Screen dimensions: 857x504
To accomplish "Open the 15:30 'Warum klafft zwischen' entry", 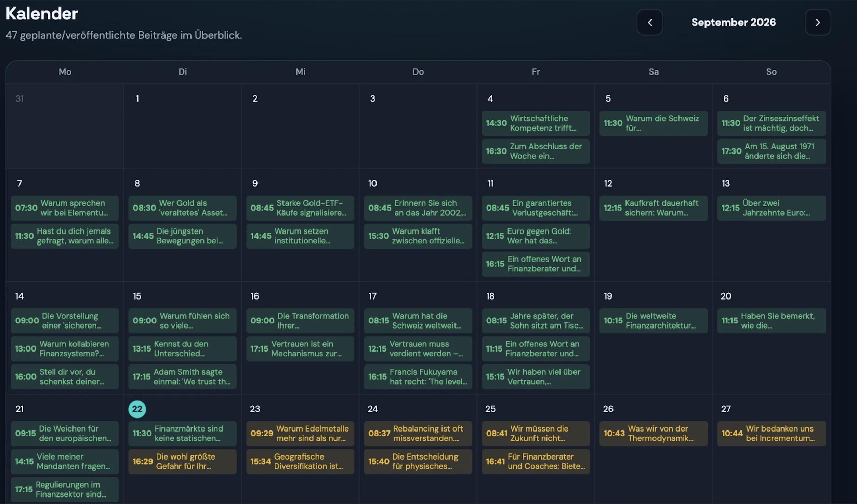I will pyautogui.click(x=418, y=236).
